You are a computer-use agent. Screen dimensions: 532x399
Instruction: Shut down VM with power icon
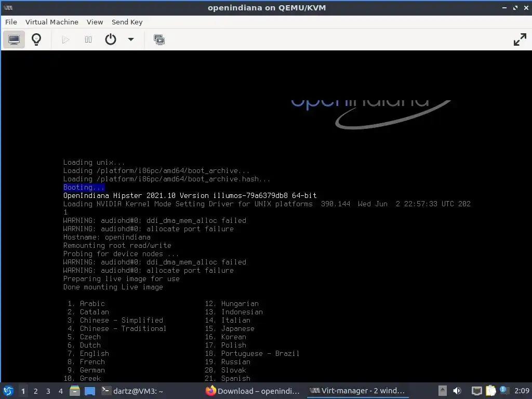point(111,39)
